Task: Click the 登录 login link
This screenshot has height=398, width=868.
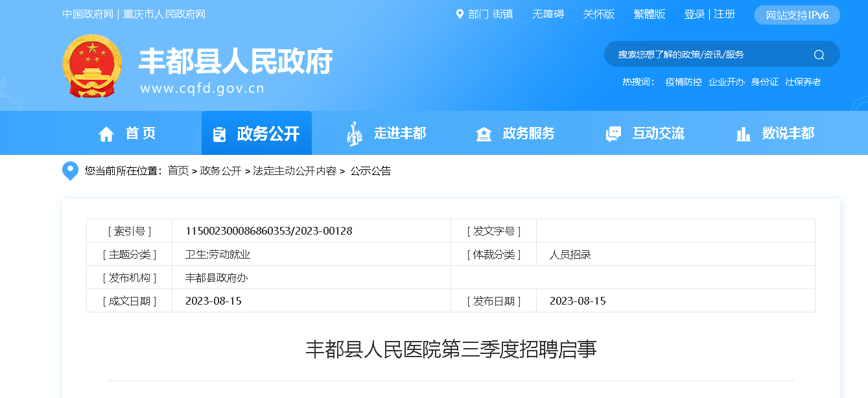Action: click(x=694, y=14)
